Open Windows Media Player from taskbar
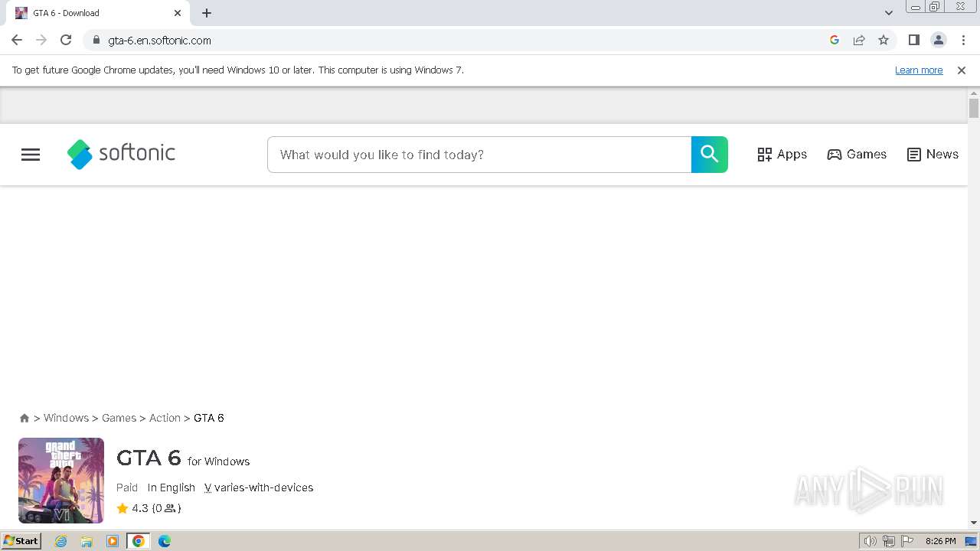The image size is (980, 551). [113, 541]
